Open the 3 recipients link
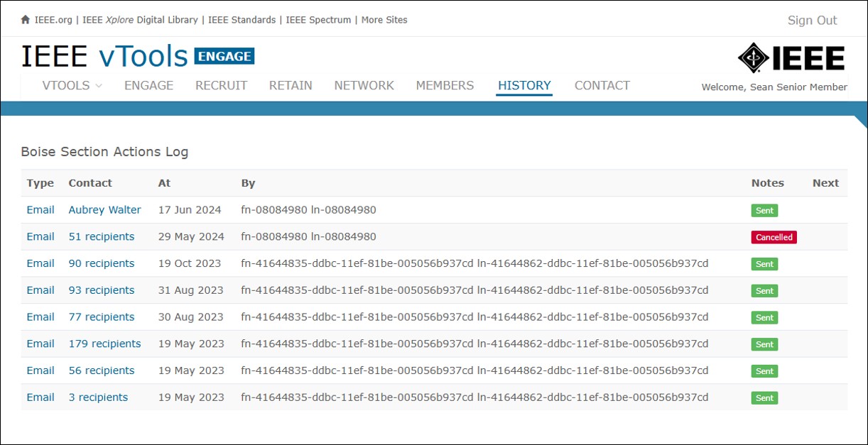 click(98, 397)
